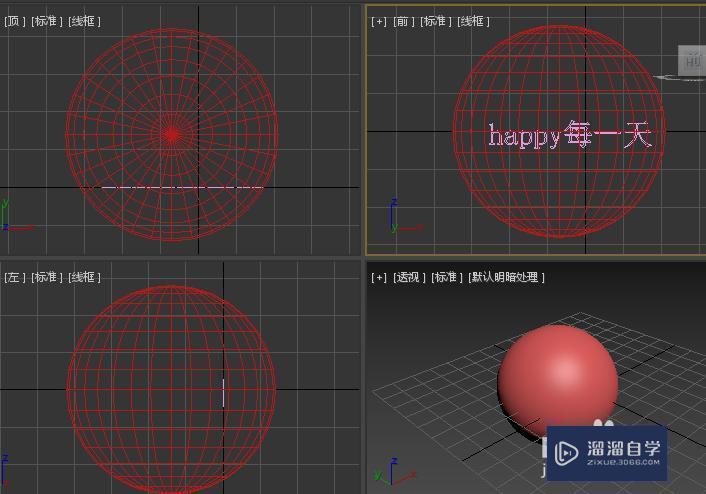Click [标准] label in the Front viewport
706x494 pixels.
(435, 21)
